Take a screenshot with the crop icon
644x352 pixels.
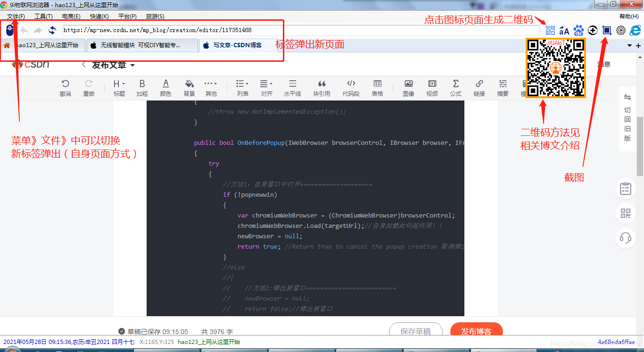pyautogui.click(x=607, y=30)
